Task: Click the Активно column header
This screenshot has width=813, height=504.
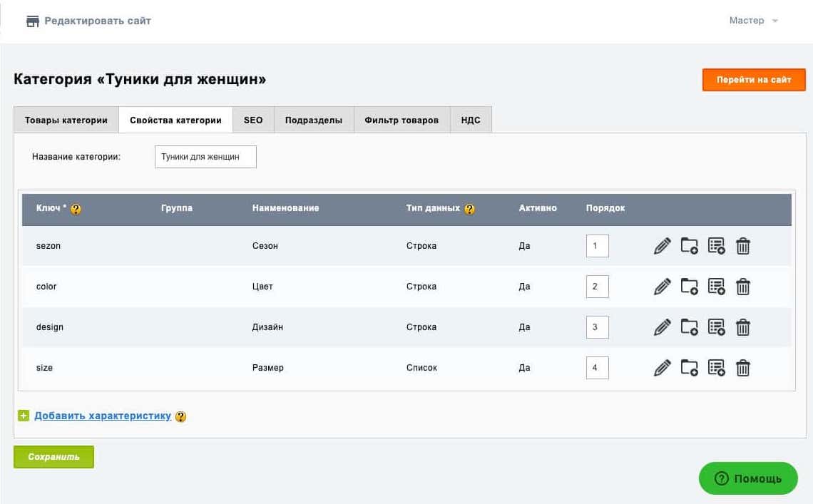Action: 538,208
